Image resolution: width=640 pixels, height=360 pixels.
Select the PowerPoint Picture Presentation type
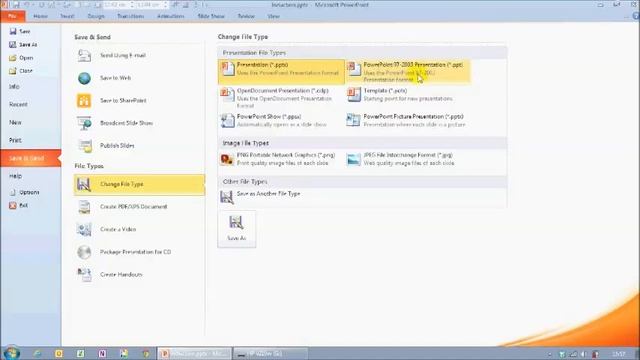(x=408, y=121)
